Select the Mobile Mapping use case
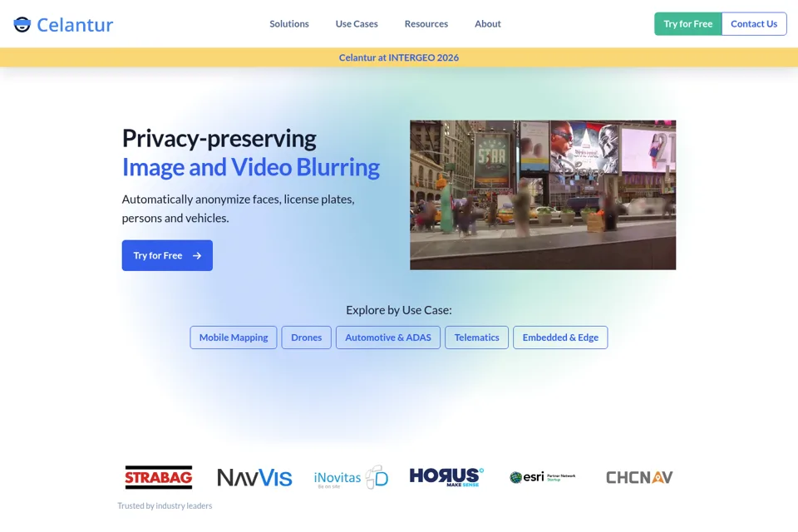This screenshot has height=532, width=798. click(234, 337)
